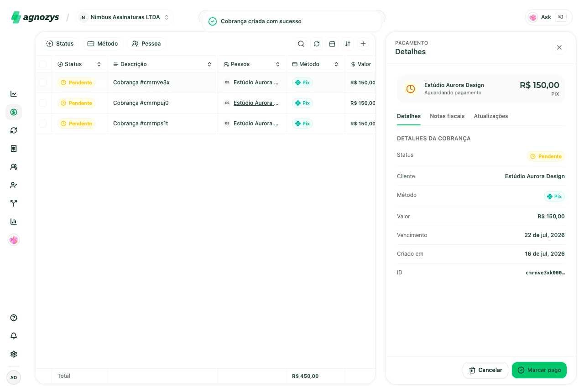Open the Pessoa filter chip
The image size is (584, 392).
(146, 44)
